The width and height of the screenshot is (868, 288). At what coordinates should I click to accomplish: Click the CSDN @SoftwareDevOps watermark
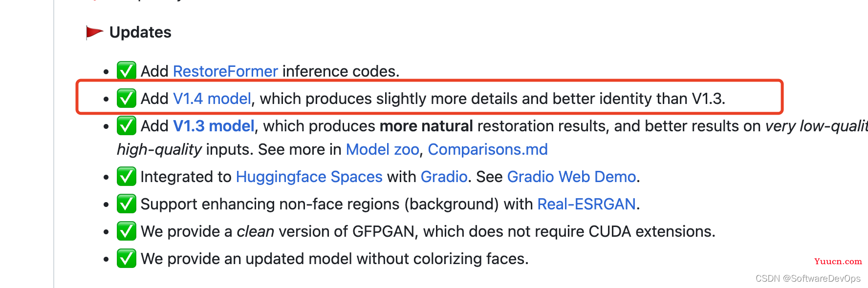click(x=808, y=278)
